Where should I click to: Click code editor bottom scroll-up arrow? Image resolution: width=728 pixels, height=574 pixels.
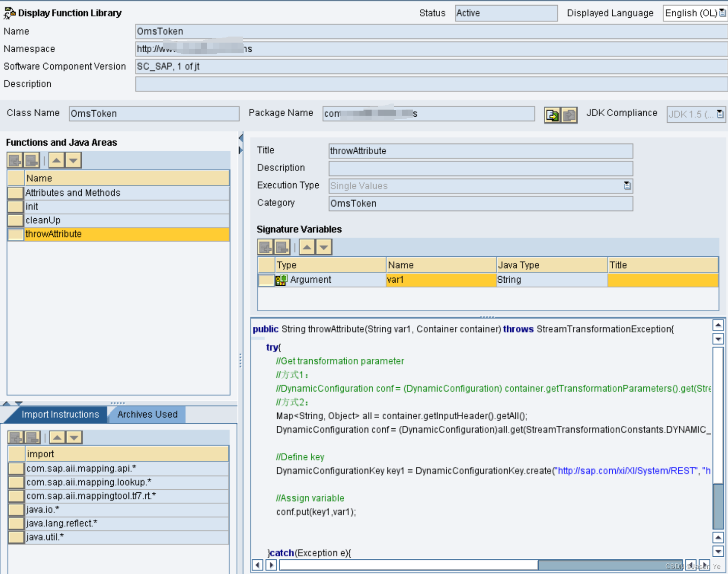click(718, 537)
